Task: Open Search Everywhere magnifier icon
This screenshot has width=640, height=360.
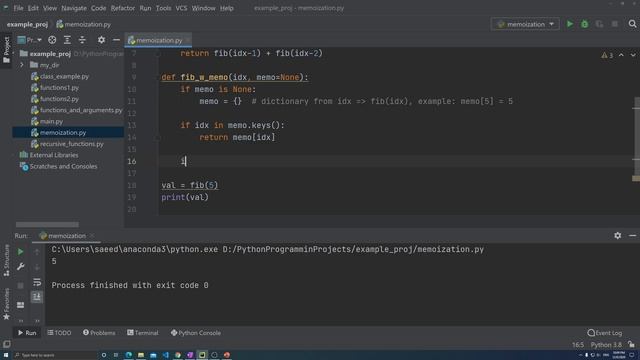Action: [632, 24]
